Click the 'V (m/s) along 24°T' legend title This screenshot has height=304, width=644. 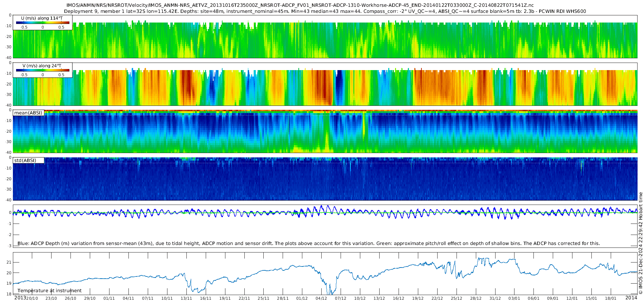[x=42, y=66]
